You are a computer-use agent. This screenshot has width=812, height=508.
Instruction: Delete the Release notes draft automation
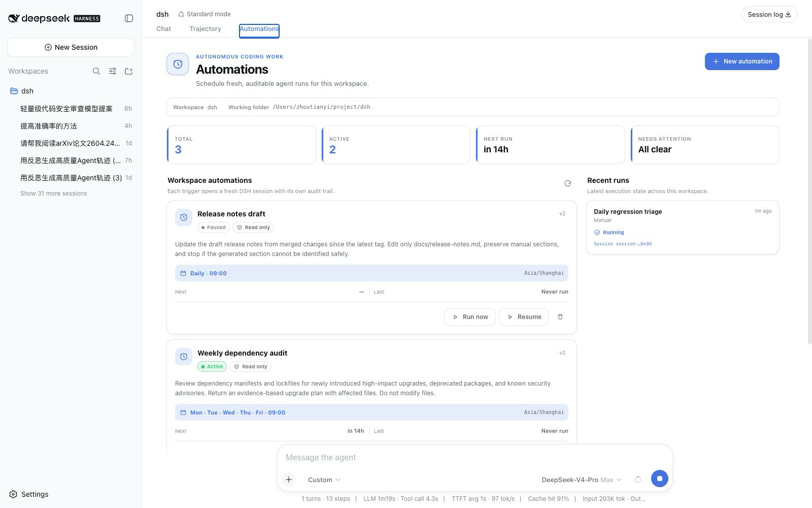click(560, 317)
